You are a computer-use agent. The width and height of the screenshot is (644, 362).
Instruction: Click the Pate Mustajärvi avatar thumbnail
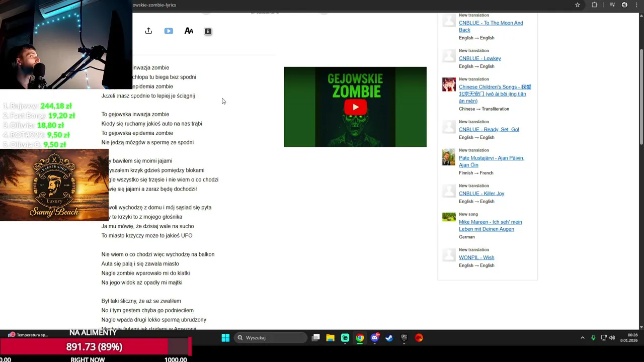tap(449, 157)
